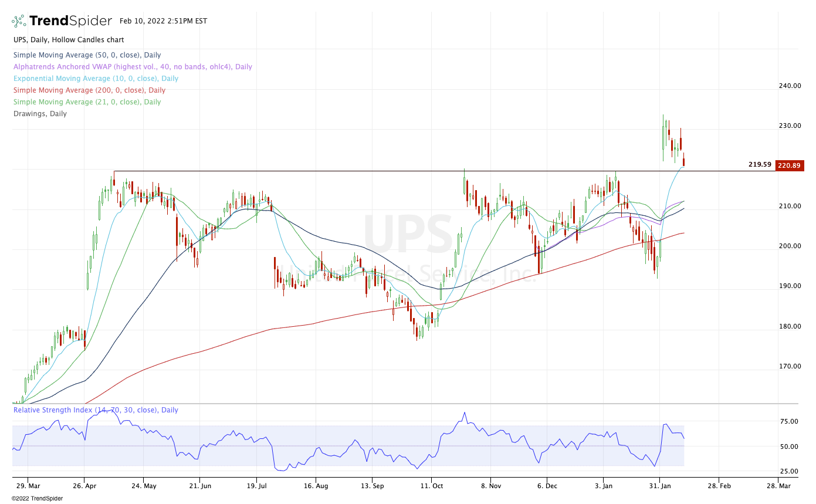
Task: Click the 13. Sep date axis label
Action: [373, 486]
